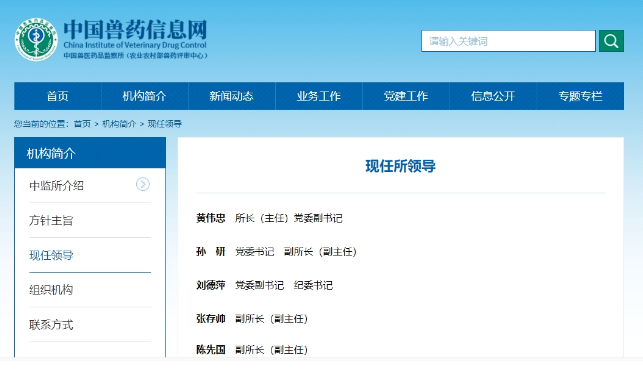Open 专题专栏 in the navigation bar
Image resolution: width=643 pixels, height=369 pixels.
(x=580, y=96)
